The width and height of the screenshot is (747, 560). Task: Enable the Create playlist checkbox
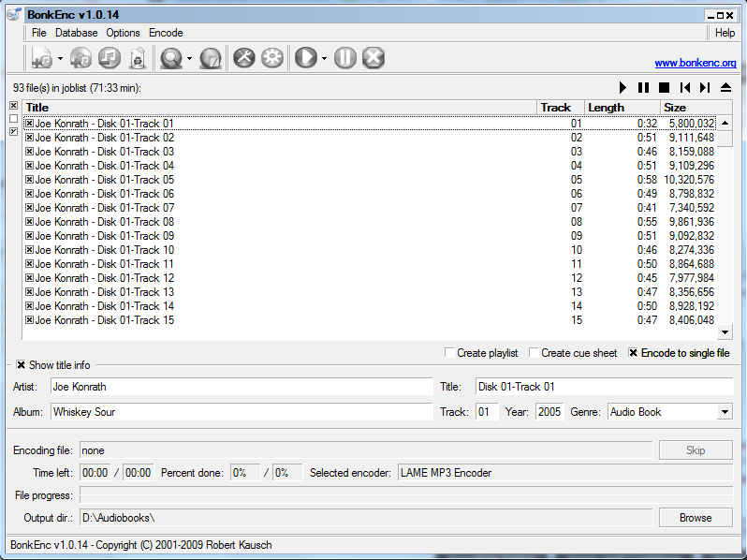[x=448, y=353]
